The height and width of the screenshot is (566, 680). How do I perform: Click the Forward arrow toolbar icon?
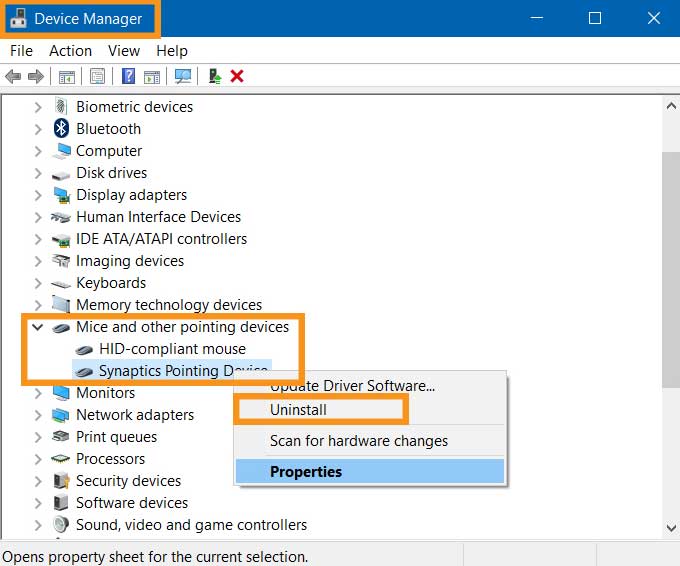click(x=36, y=77)
